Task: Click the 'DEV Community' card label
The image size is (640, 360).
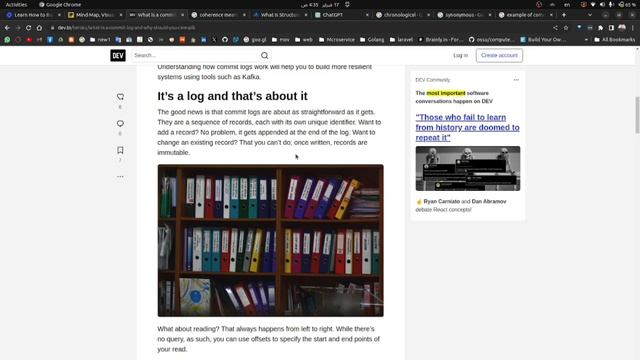Action: coord(433,80)
